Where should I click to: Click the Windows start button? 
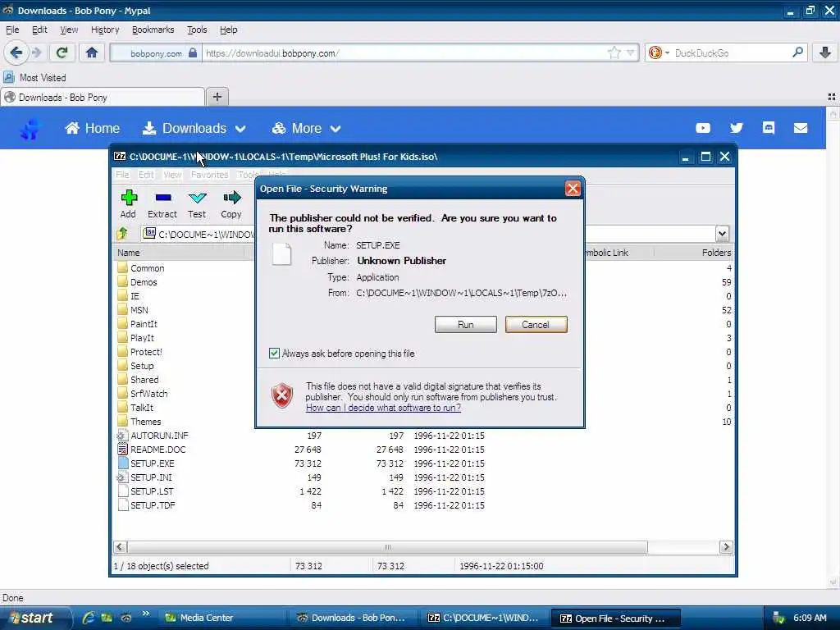coord(35,618)
